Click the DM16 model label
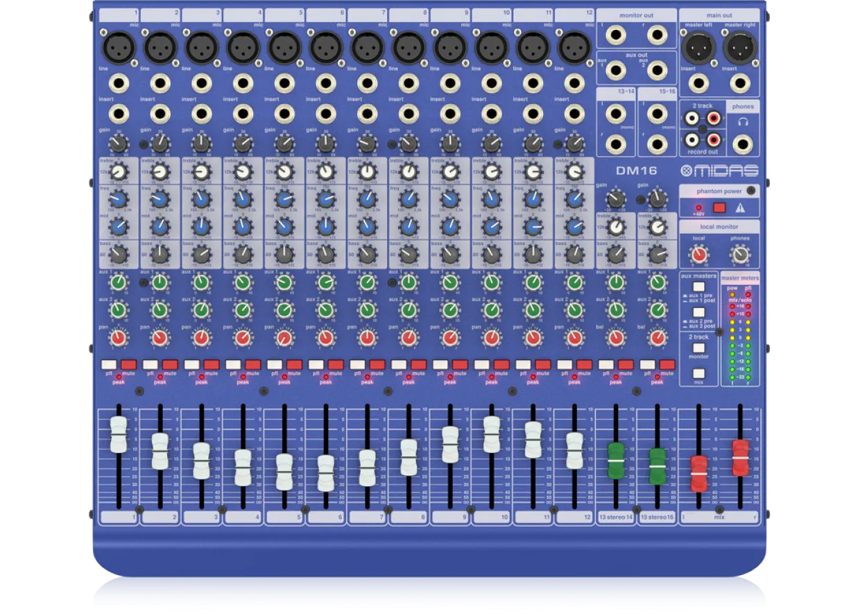Viewport: 860px width, 616px height. (x=636, y=171)
